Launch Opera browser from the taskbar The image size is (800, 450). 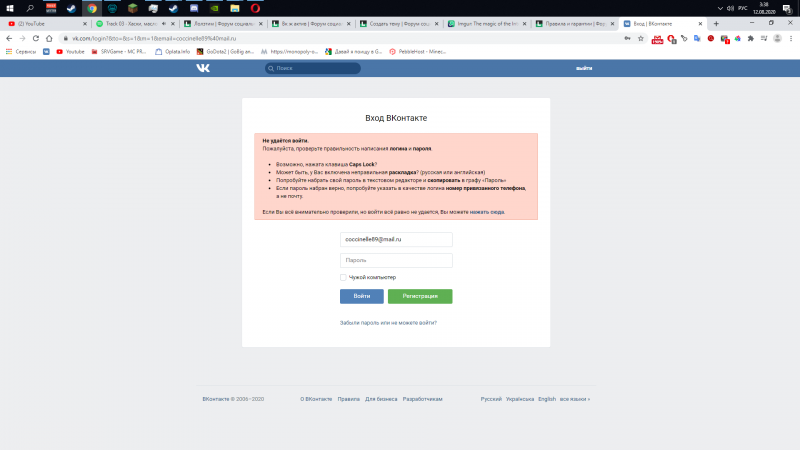(x=256, y=7)
